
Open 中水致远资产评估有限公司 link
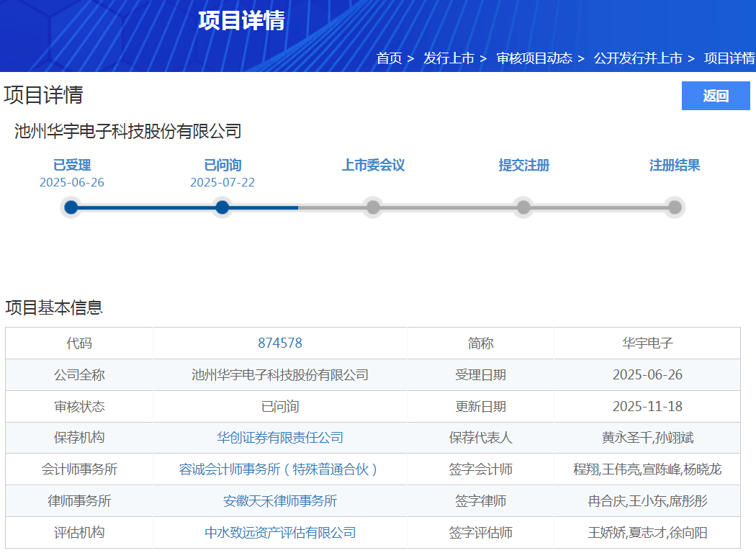click(x=280, y=533)
